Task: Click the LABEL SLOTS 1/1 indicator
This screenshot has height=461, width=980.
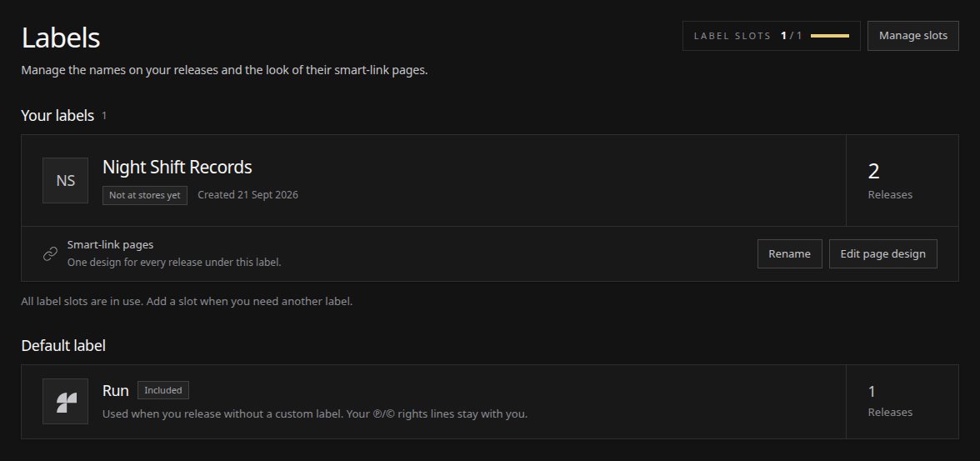Action: (x=772, y=36)
